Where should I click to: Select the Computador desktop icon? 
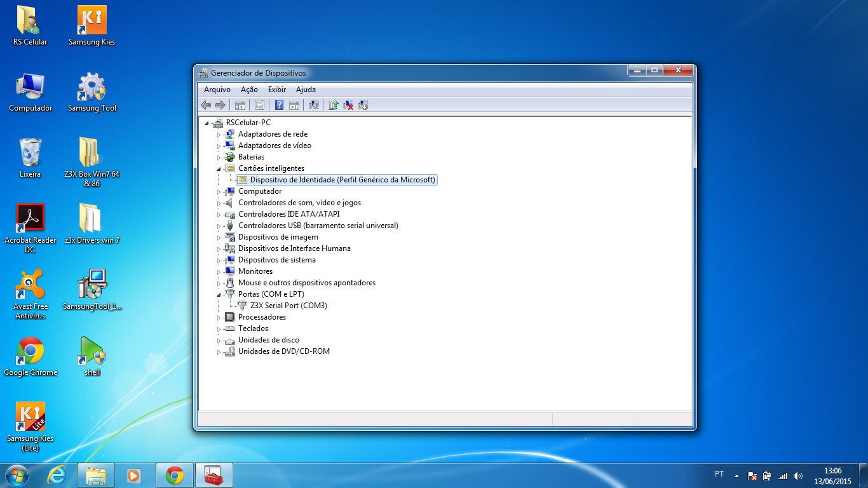31,92
